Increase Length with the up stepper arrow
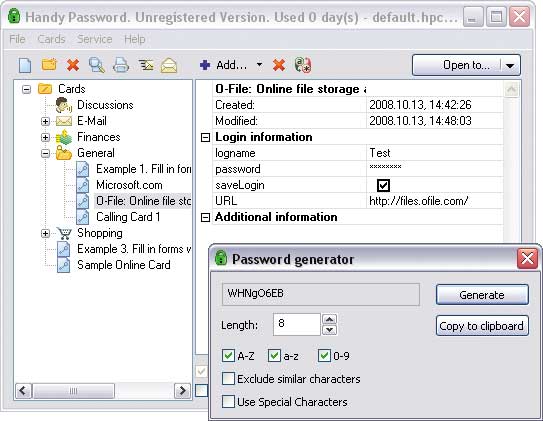Image resolution: width=543 pixels, height=421 pixels. (329, 319)
